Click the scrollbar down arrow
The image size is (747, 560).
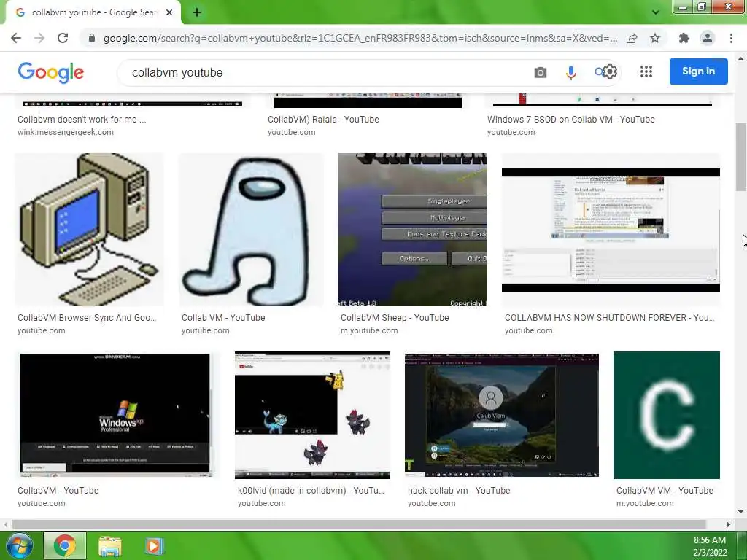pyautogui.click(x=740, y=512)
